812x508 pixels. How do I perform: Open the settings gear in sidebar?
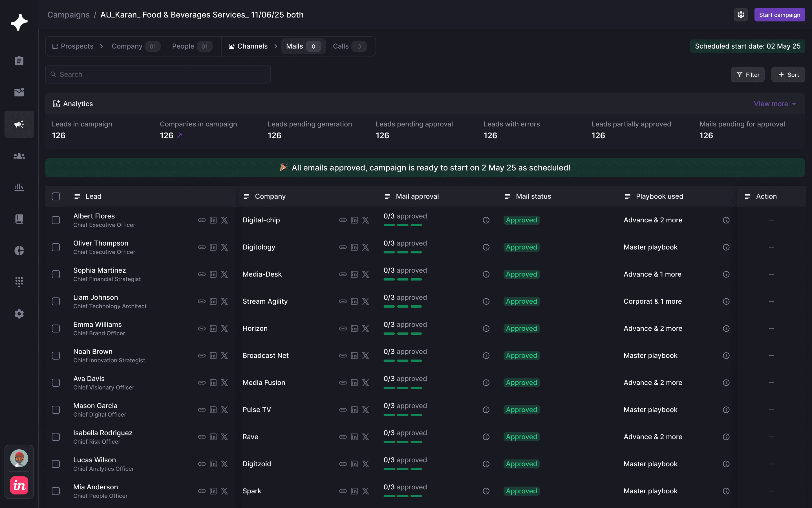click(19, 314)
